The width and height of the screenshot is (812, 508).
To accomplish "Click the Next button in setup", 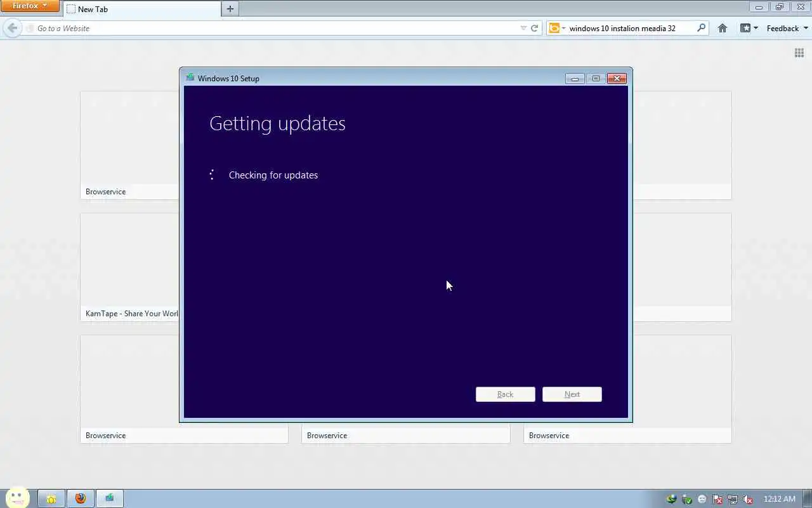I will tap(572, 394).
